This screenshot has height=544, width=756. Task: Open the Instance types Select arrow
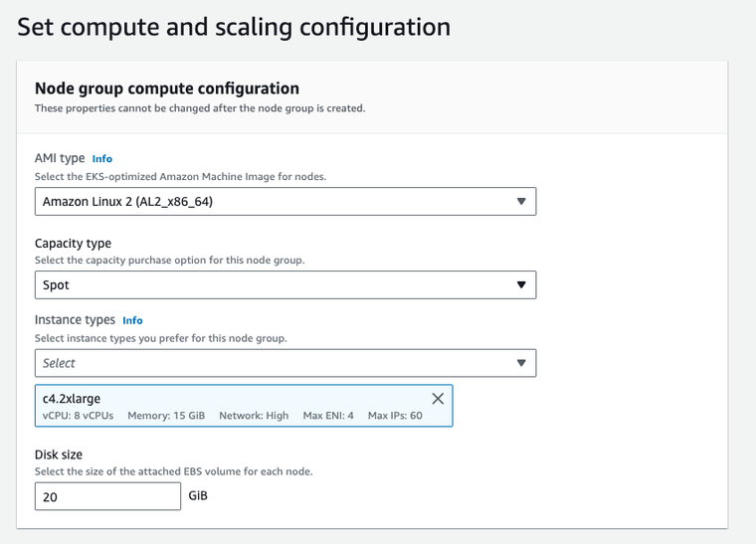pos(521,363)
